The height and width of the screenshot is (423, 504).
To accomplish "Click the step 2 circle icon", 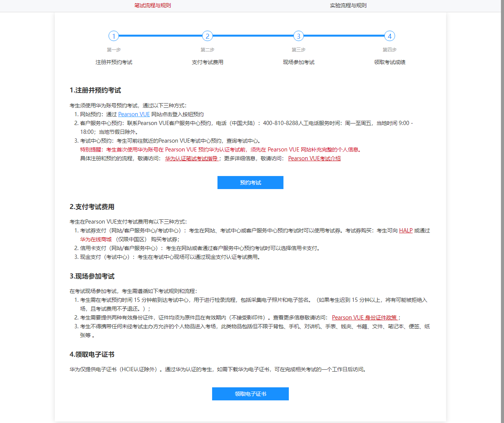I will (x=208, y=36).
